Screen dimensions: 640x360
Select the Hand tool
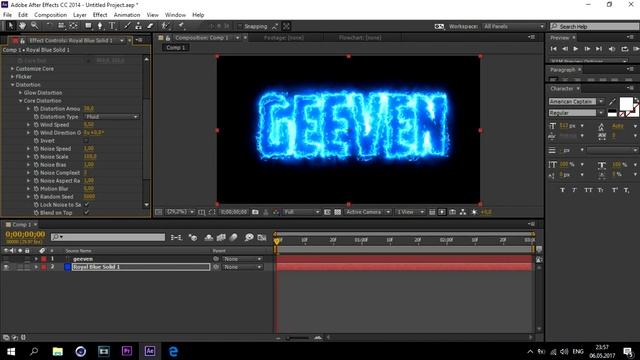tap(22, 26)
